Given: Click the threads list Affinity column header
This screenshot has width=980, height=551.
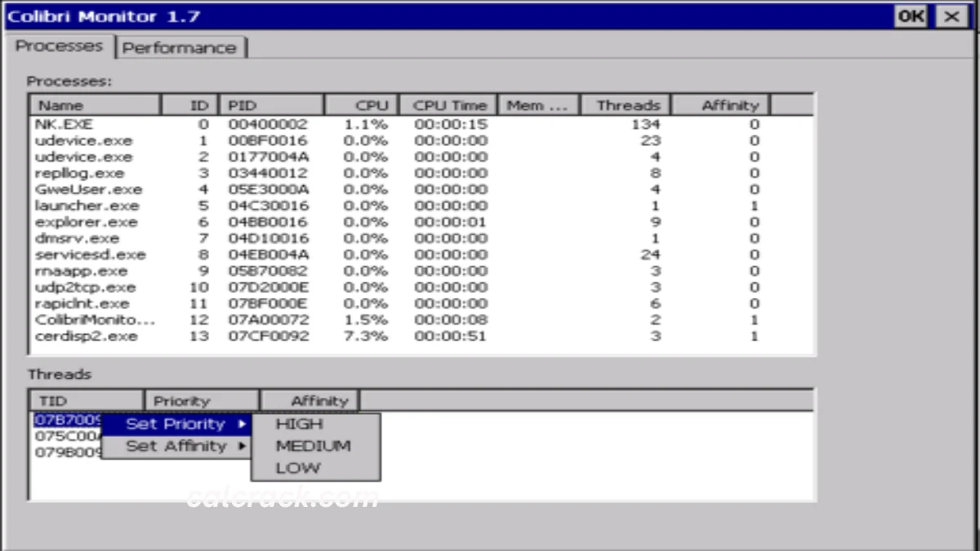Looking at the screenshot, I should [310, 401].
